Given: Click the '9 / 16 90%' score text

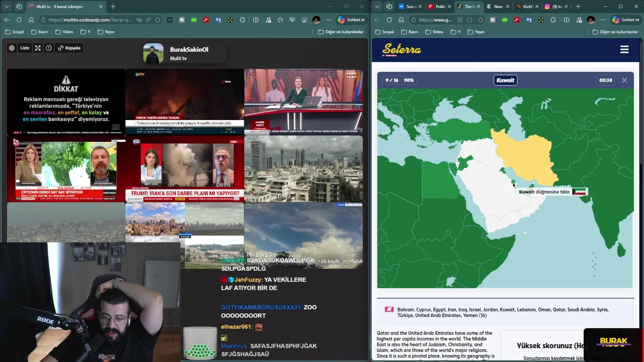Looking at the screenshot, I should [x=399, y=80].
